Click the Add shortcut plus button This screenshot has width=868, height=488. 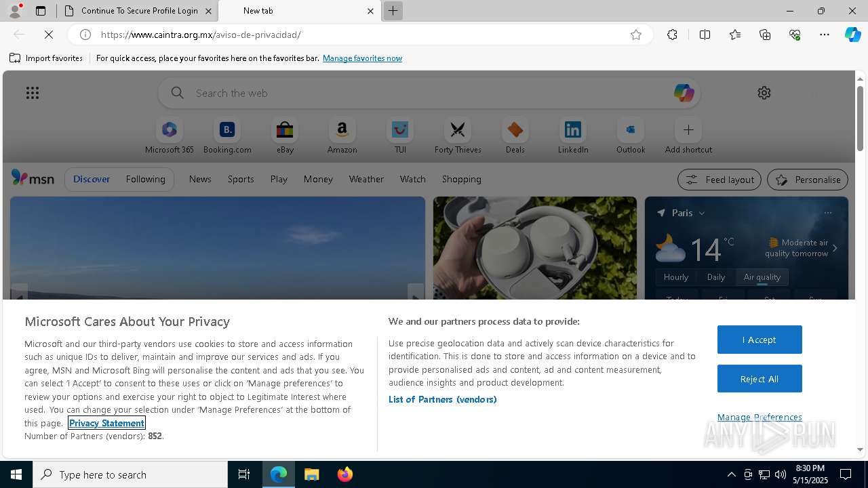[688, 129]
